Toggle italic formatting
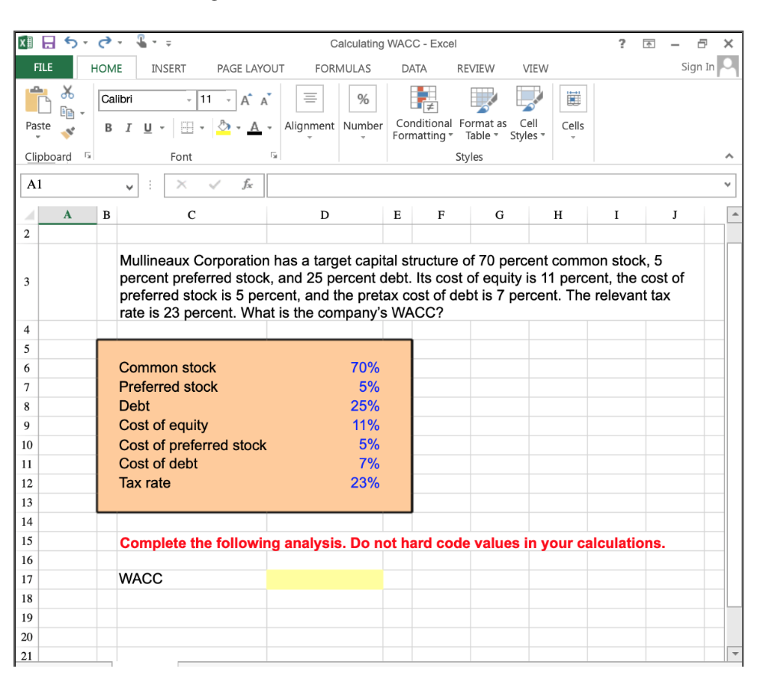Screen dimensions: 784x685 point(128,128)
